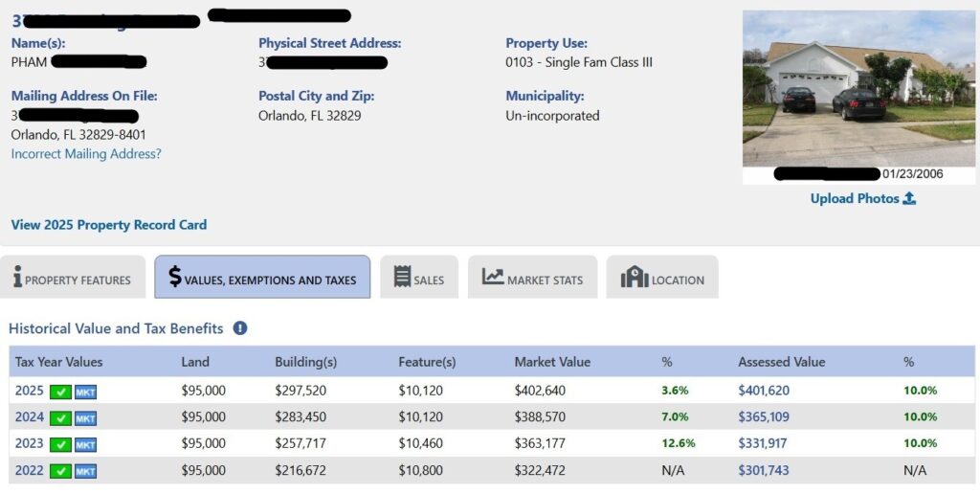Click the info icon beside Historical Value heading

(240, 328)
